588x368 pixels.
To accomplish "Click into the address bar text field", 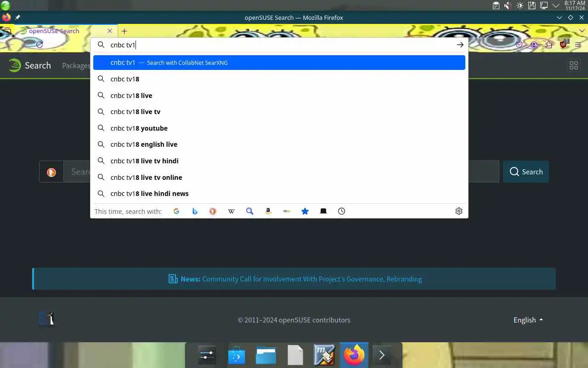I will 280,45.
